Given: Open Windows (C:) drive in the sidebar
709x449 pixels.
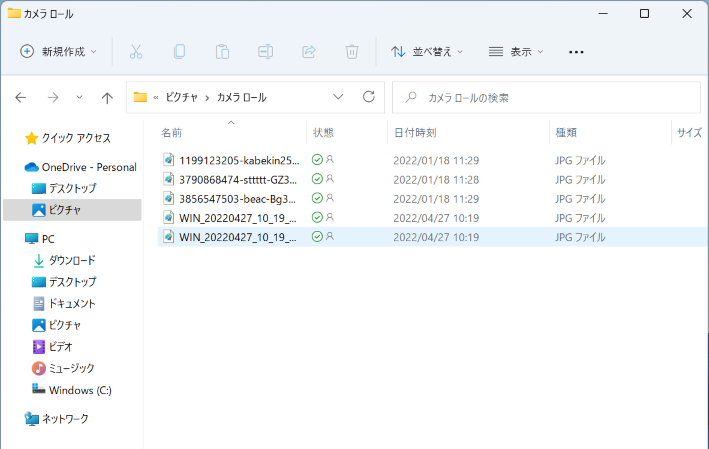Looking at the screenshot, I should point(71,390).
